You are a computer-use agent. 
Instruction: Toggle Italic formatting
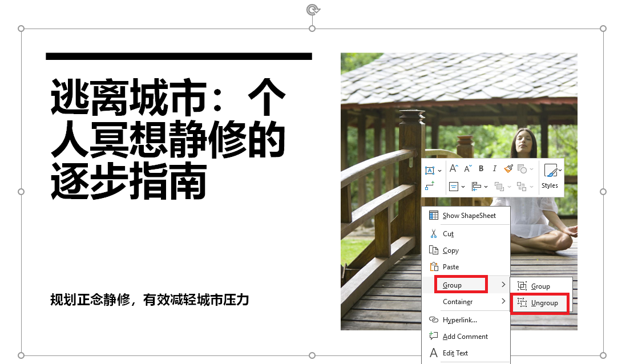coord(494,168)
